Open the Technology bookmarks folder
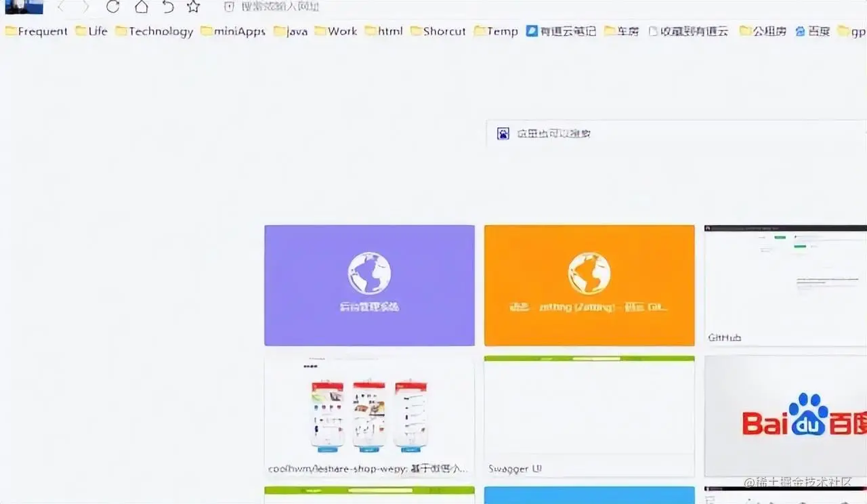The image size is (867, 504). (x=154, y=31)
